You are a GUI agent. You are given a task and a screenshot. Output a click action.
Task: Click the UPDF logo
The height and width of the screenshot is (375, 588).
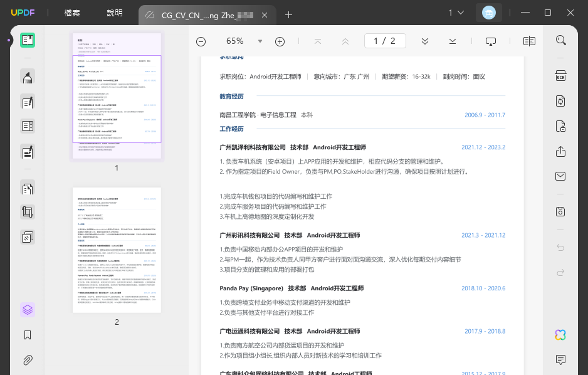pos(23,13)
